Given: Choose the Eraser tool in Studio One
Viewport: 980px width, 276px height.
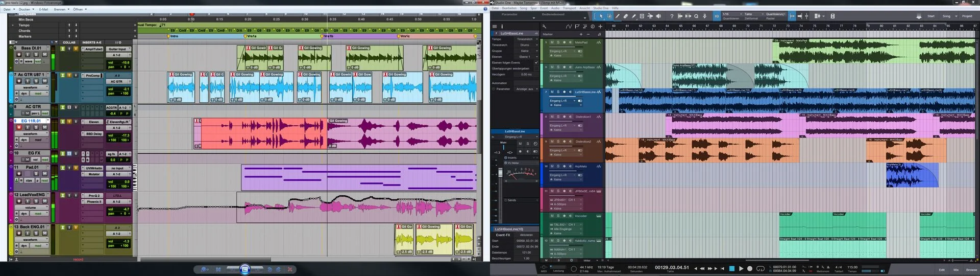Looking at the screenshot, I should pyautogui.click(x=625, y=16).
